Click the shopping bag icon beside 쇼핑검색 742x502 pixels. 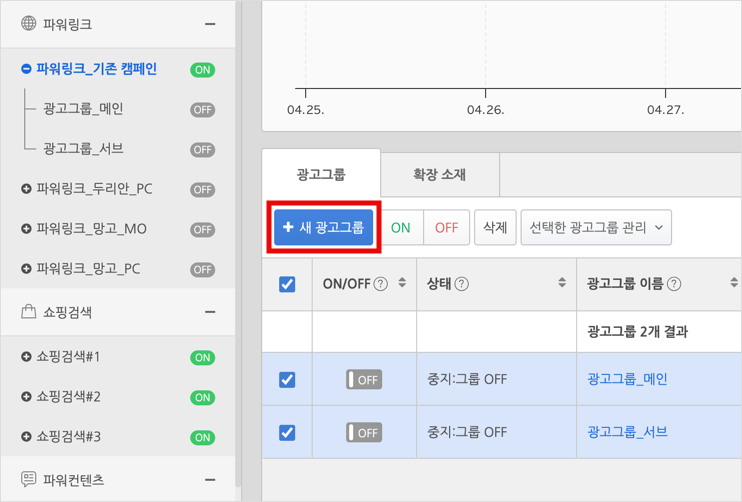coord(28,311)
